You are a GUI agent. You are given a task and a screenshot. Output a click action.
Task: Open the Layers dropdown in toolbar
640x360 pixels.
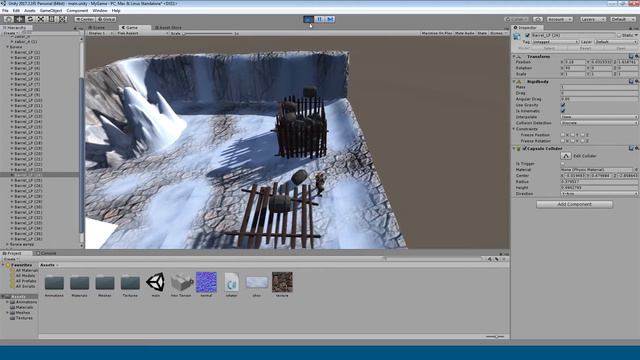[592, 19]
